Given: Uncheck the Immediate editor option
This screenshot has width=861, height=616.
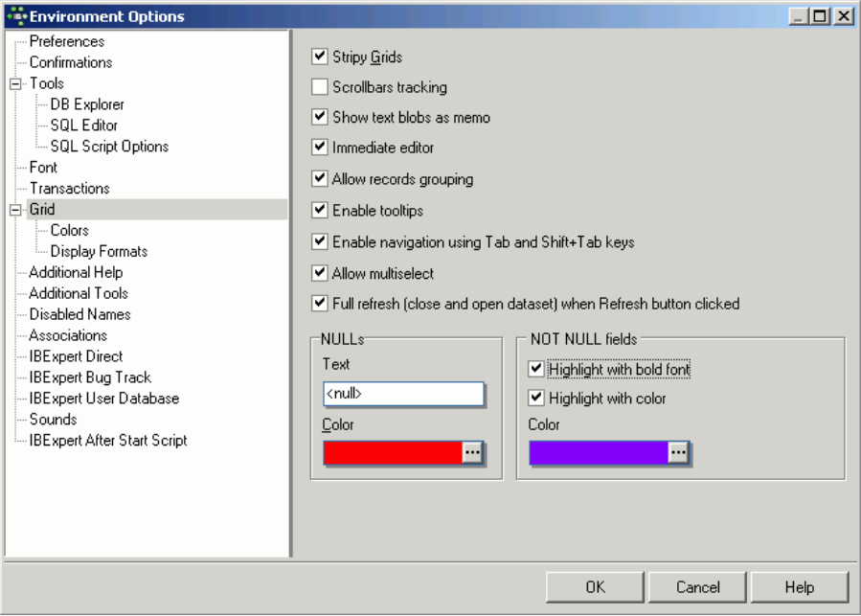Looking at the screenshot, I should tap(319, 147).
